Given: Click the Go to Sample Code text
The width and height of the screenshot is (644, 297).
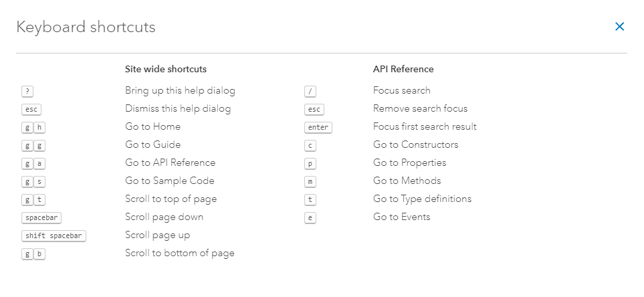Looking at the screenshot, I should [x=170, y=181].
